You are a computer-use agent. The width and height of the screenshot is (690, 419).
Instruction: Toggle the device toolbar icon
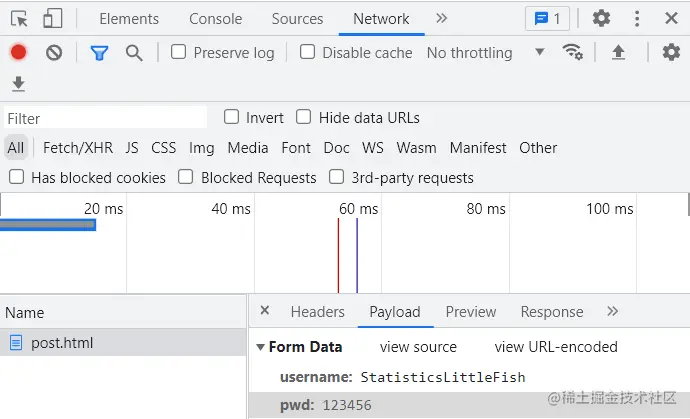click(52, 18)
